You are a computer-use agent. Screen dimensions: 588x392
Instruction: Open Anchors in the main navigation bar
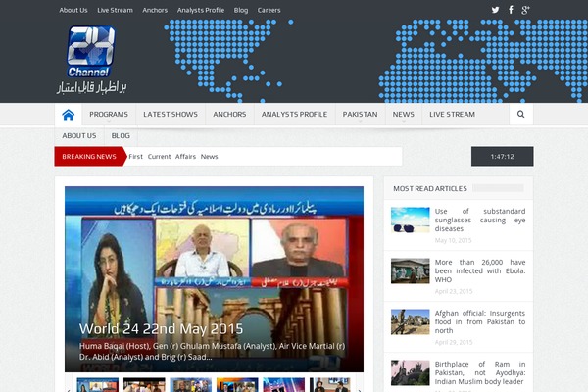pyautogui.click(x=229, y=115)
